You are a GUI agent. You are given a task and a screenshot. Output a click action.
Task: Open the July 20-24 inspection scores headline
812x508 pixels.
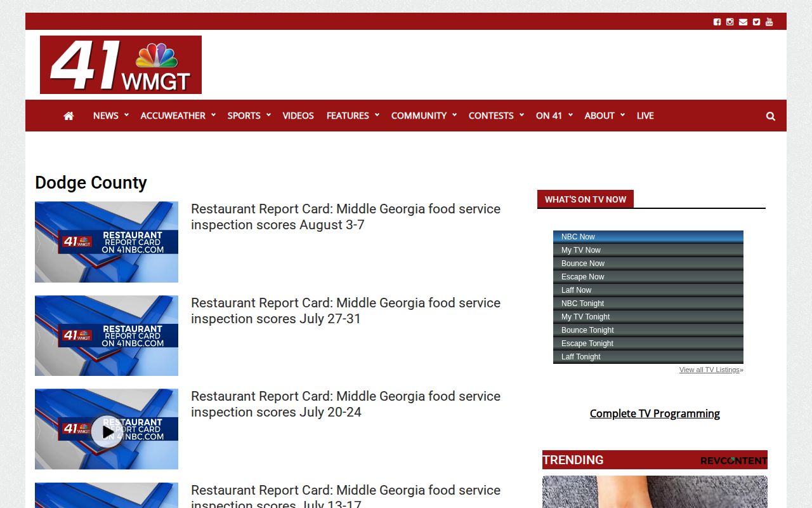346,404
